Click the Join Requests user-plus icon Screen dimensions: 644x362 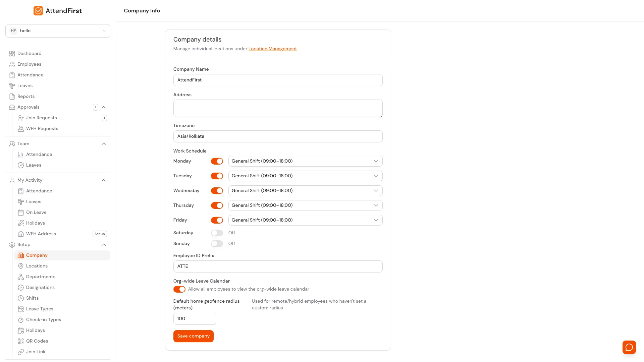tap(21, 118)
